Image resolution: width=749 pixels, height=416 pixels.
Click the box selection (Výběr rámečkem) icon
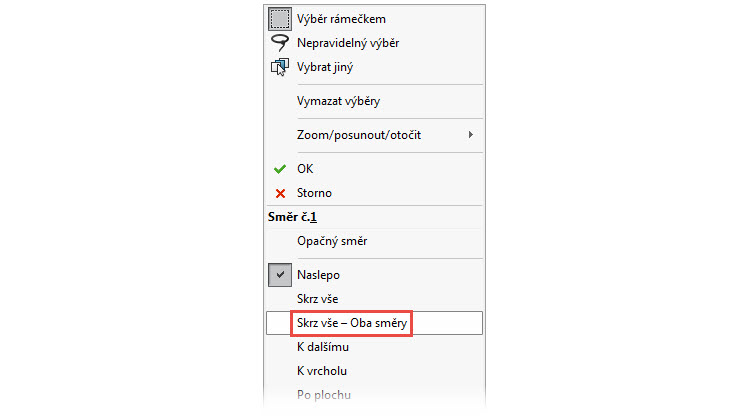tap(279, 18)
